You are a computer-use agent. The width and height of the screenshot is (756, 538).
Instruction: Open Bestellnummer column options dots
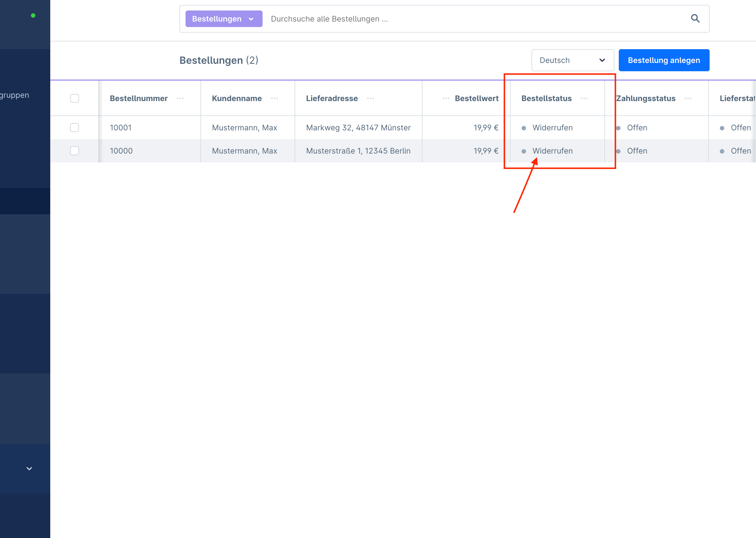pos(180,98)
